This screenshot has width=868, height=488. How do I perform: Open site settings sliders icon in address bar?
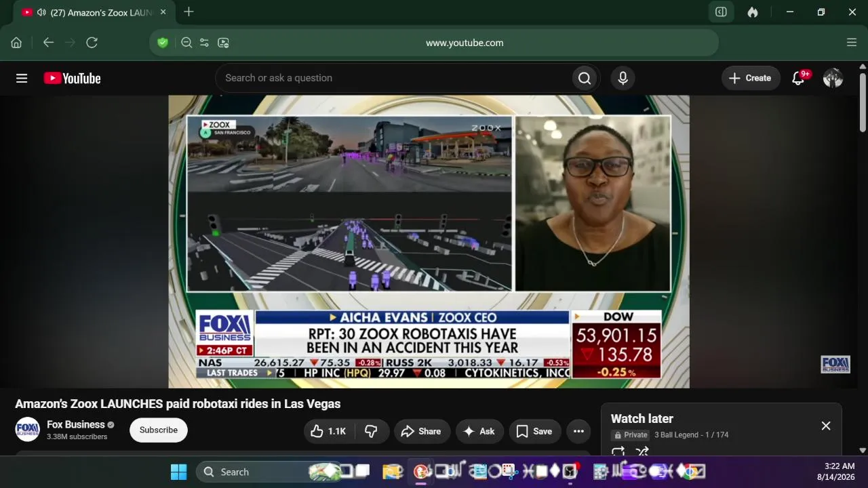click(x=204, y=43)
